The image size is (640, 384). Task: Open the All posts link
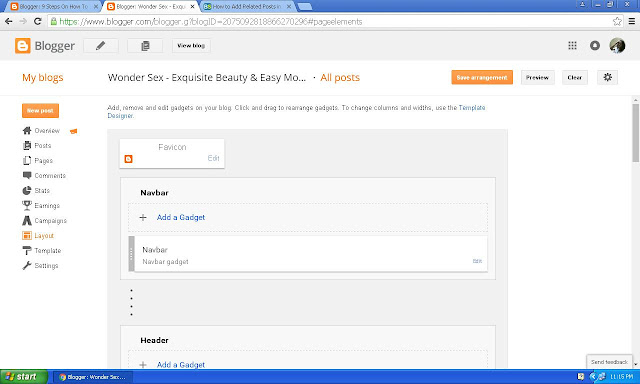click(340, 78)
